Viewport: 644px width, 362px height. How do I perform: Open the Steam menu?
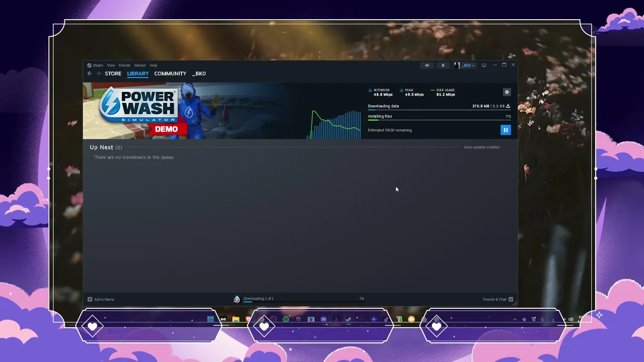coord(95,65)
